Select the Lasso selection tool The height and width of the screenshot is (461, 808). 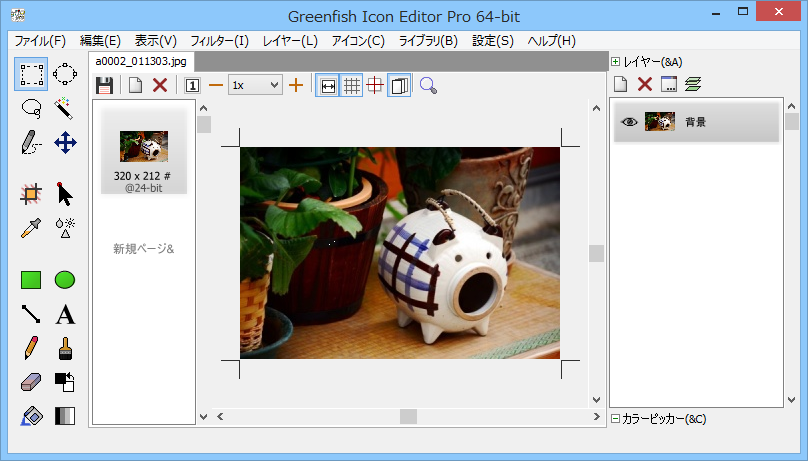click(x=31, y=108)
